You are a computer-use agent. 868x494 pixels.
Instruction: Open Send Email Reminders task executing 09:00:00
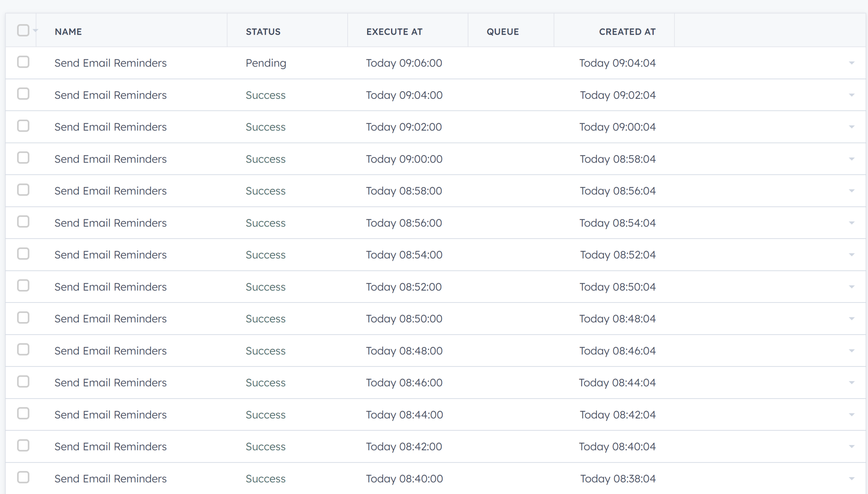pos(111,159)
